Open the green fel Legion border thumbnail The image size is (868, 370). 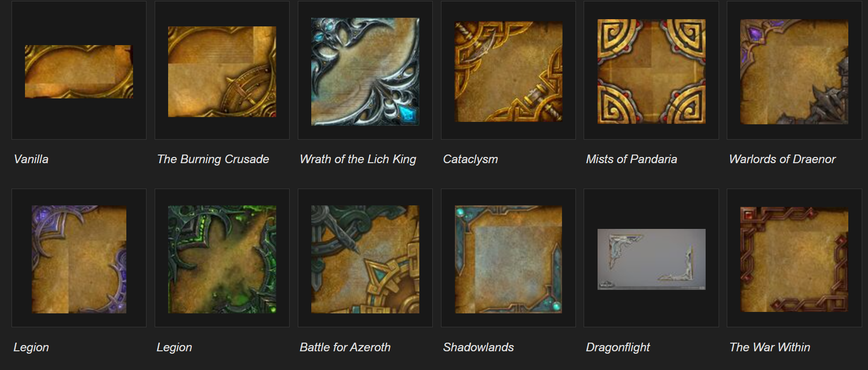[x=222, y=260]
